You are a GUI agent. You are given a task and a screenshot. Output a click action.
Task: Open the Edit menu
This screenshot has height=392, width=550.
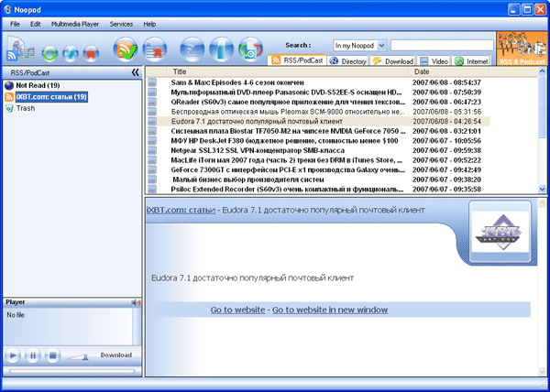(36, 24)
